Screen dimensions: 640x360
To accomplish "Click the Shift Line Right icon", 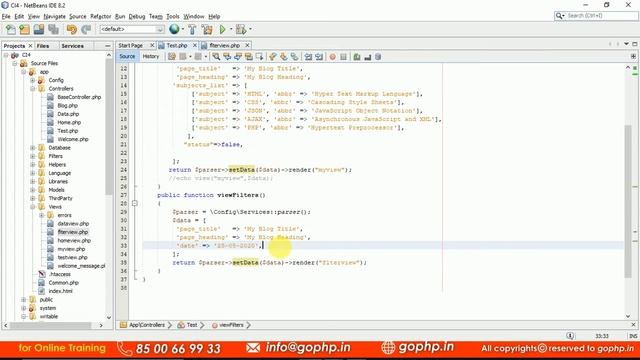I will click(x=319, y=57).
